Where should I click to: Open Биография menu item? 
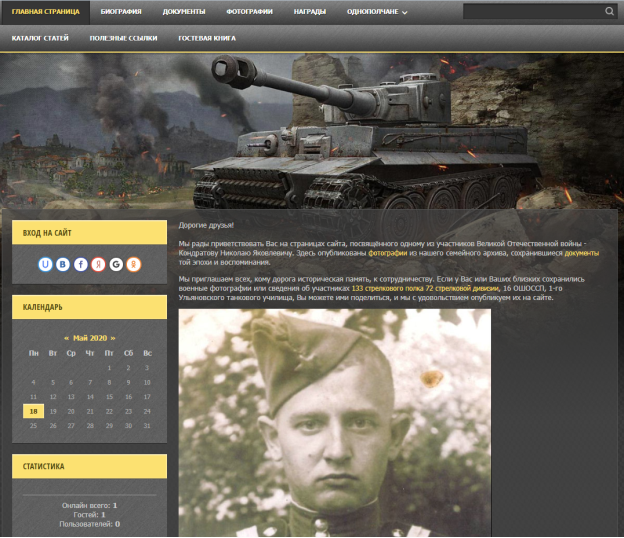(x=121, y=12)
